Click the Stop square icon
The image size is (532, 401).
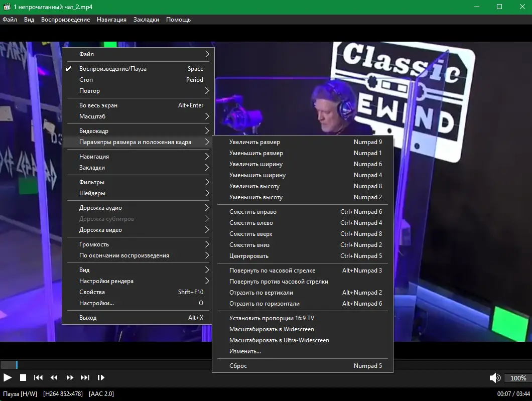(23, 377)
